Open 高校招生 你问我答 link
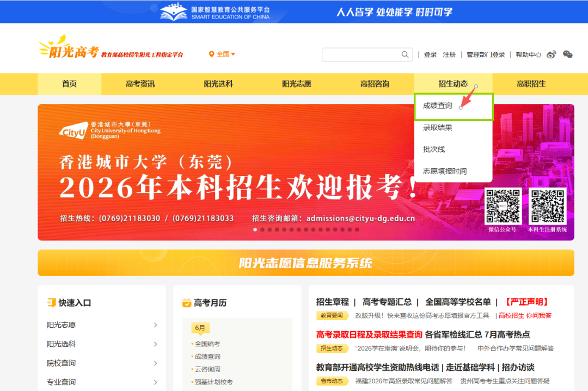Image resolution: width=588 pixels, height=391 pixels. click(x=525, y=315)
